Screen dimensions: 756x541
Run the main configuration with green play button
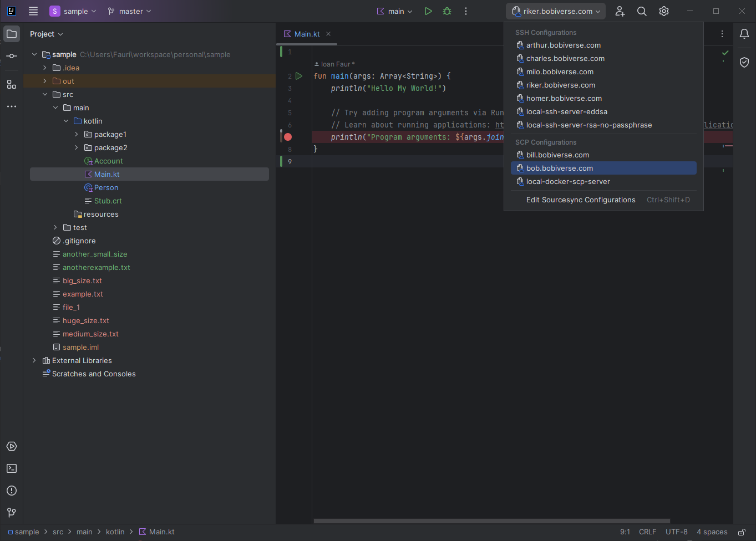(x=428, y=11)
